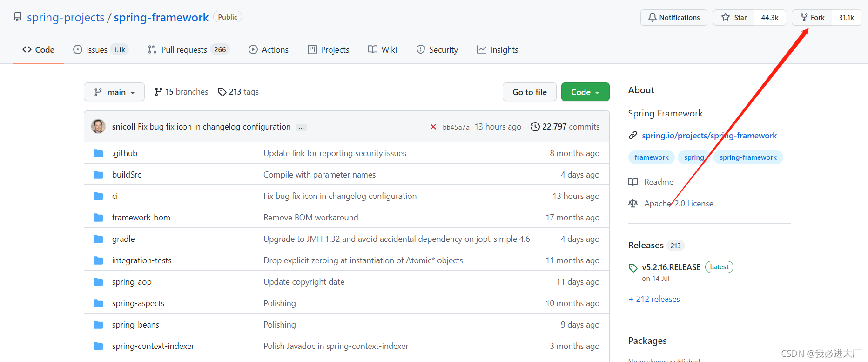Open commit hash bb45a7a
Screen dimensions: 868x362
point(456,127)
